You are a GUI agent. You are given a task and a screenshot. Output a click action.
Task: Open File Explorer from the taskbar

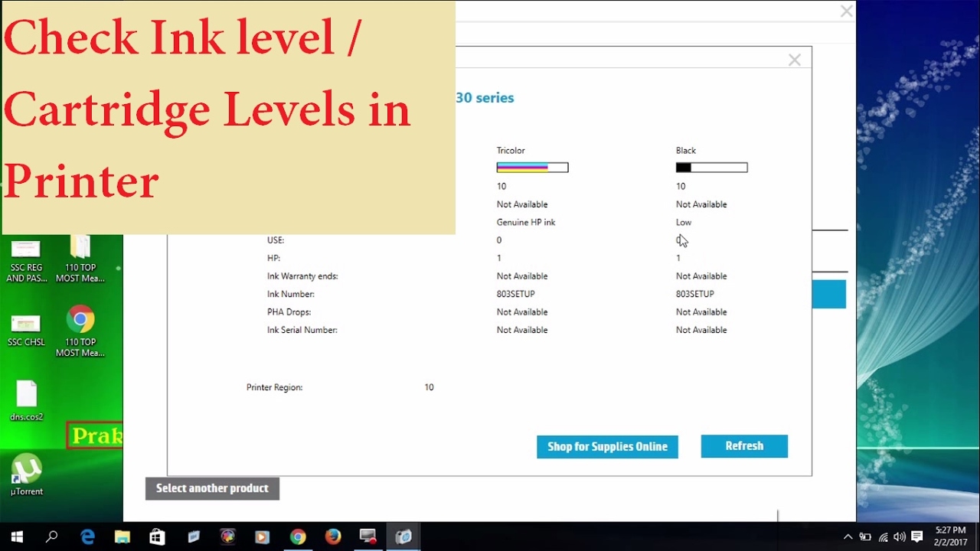point(122,537)
